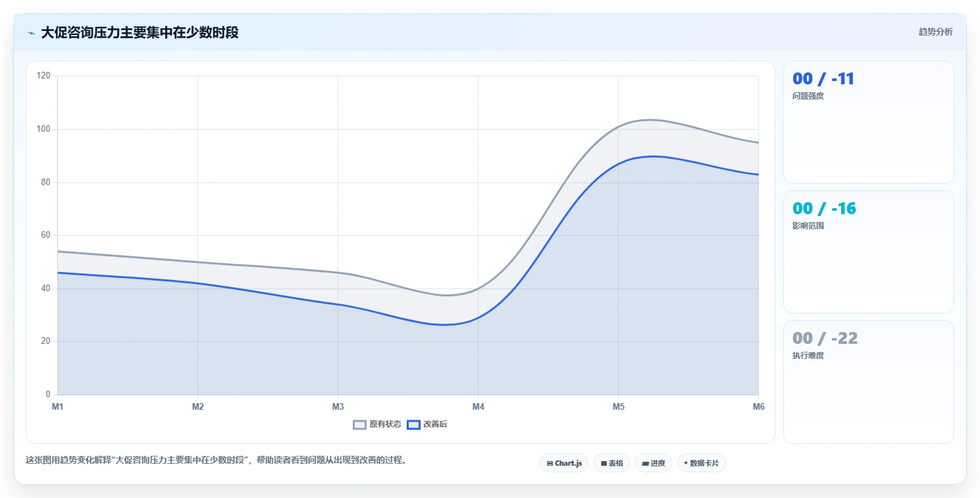Viewport: 980px width, 498px height.
Task: Select the 数据卡片 tag
Action: 702,463
